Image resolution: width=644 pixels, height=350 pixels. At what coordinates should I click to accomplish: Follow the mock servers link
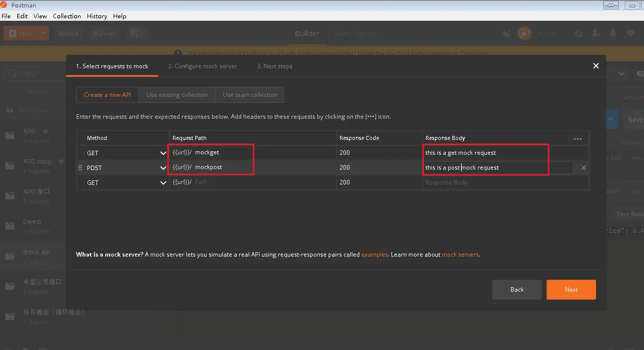click(x=460, y=255)
